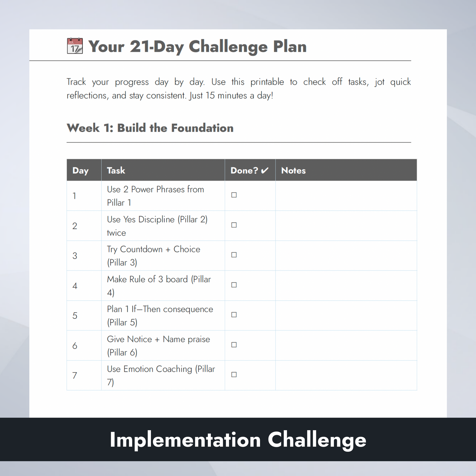Check the Day 5 If–Then checkbox
The image size is (476, 476).
(234, 315)
